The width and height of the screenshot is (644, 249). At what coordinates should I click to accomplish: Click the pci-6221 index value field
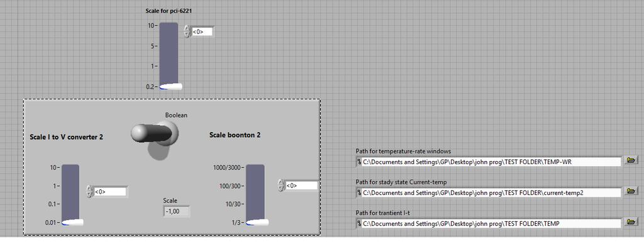[x=202, y=31]
